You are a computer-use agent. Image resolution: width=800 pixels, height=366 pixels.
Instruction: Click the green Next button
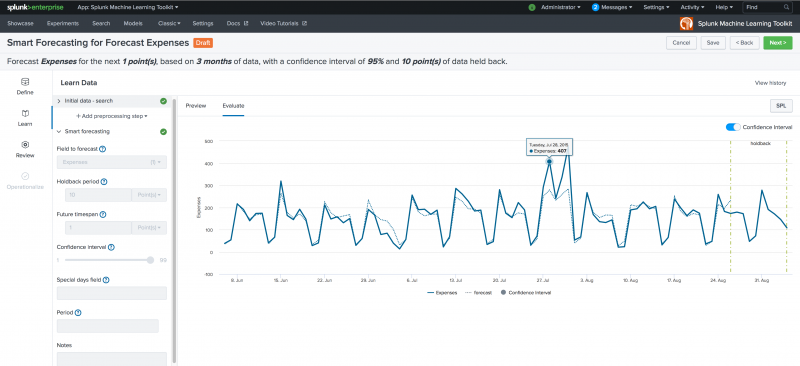[x=778, y=43]
